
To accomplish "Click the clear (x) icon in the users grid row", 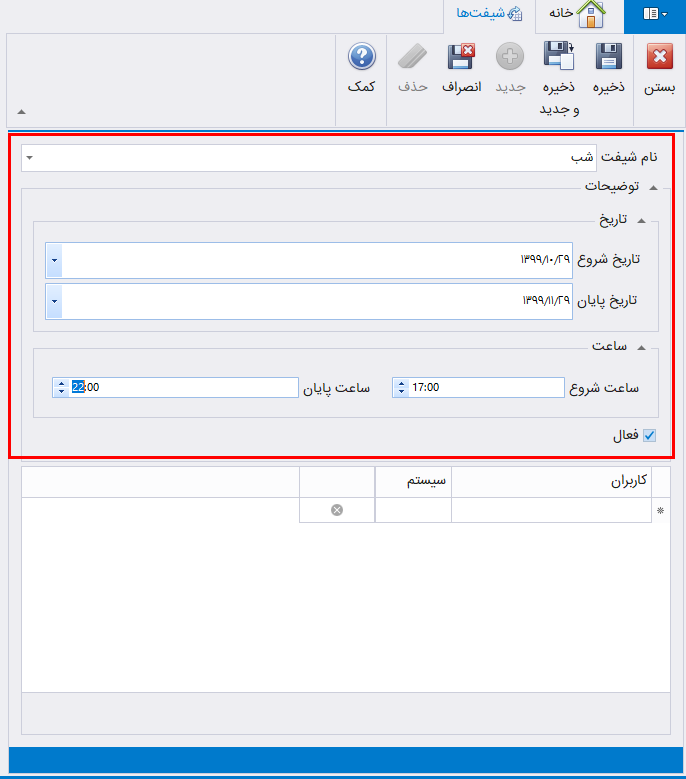I will point(337,510).
